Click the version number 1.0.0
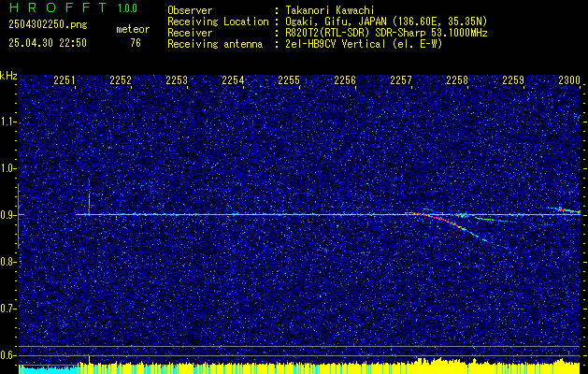 pyautogui.click(x=127, y=8)
